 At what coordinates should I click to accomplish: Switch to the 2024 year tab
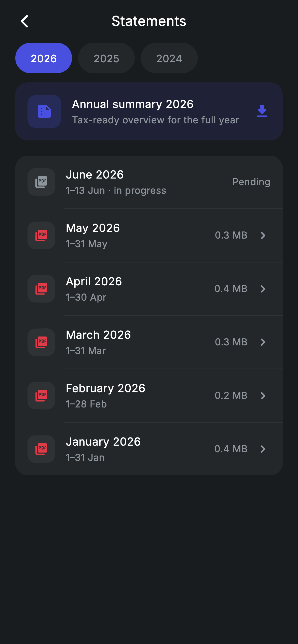click(169, 58)
